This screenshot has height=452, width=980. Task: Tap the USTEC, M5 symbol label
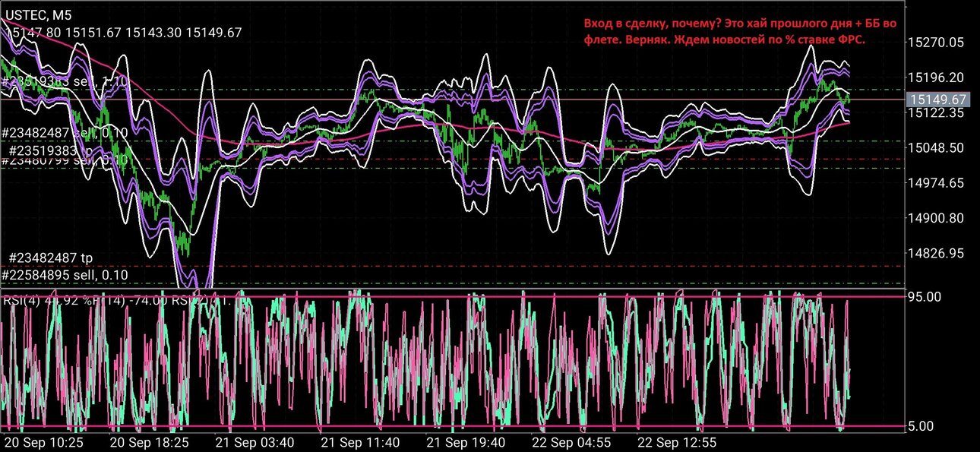coord(39,14)
